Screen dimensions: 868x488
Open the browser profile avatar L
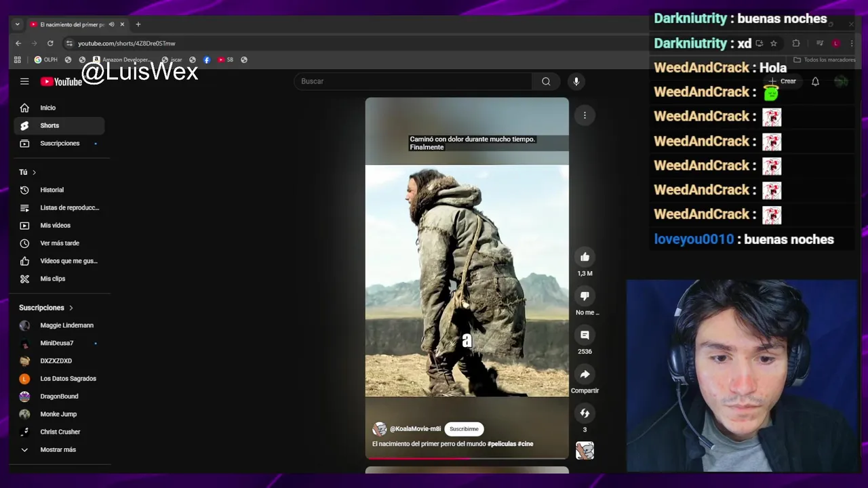click(x=836, y=43)
